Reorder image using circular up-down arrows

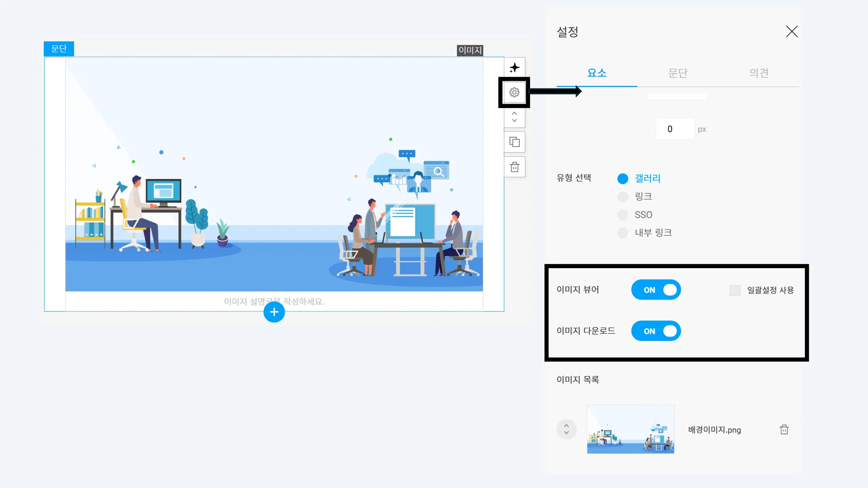pos(567,430)
